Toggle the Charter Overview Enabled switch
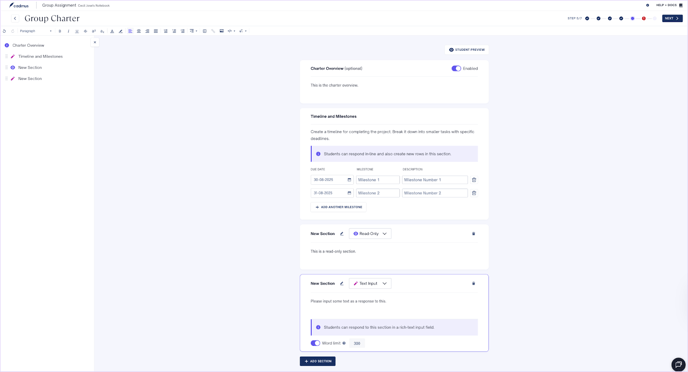Image resolution: width=688 pixels, height=372 pixels. coord(456,68)
